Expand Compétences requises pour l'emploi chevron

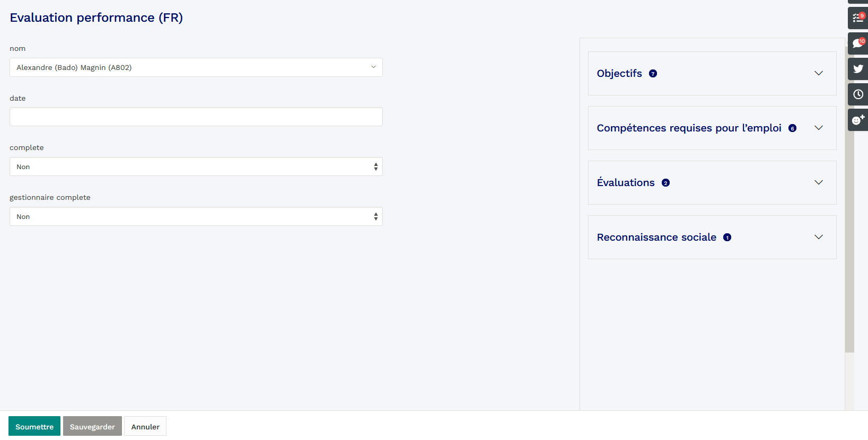[818, 128]
